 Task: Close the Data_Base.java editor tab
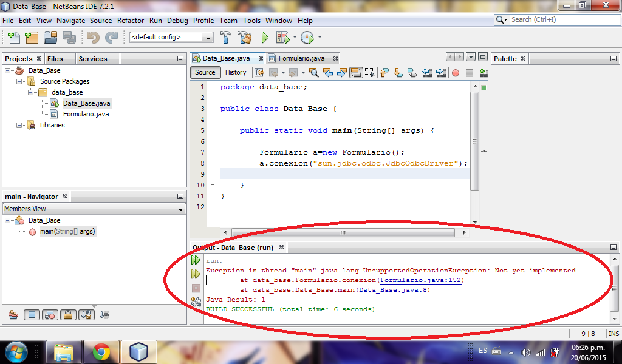[x=261, y=58]
